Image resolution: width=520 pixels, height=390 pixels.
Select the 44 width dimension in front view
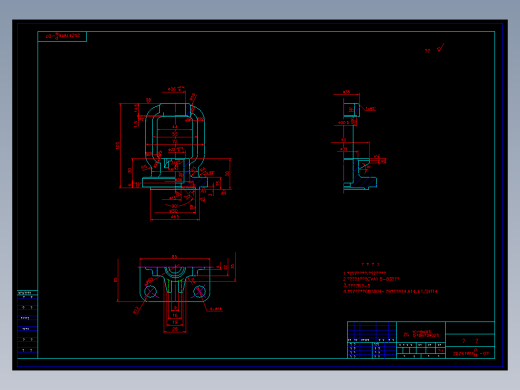(175, 127)
